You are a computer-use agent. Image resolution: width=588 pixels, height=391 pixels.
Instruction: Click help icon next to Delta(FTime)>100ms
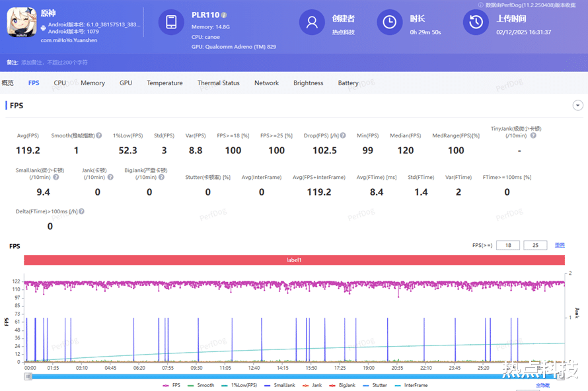coord(81,212)
